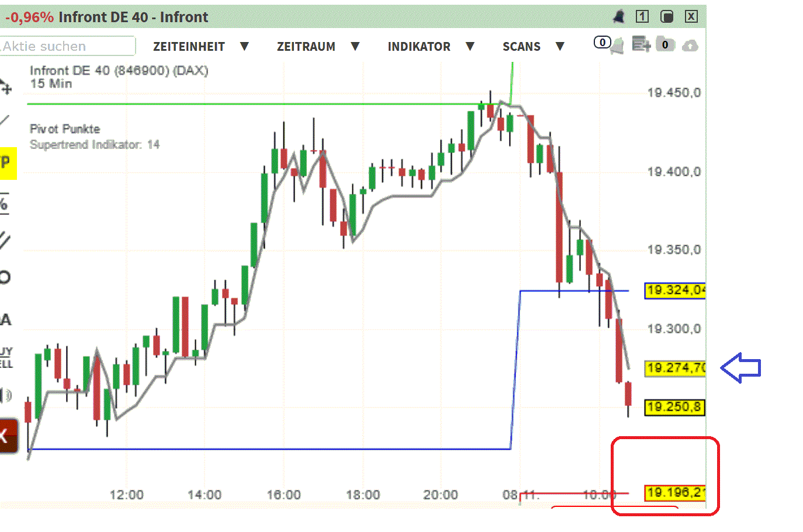This screenshot has width=803, height=532.
Task: Click the 19.300,0 axis value
Action: 674,329
